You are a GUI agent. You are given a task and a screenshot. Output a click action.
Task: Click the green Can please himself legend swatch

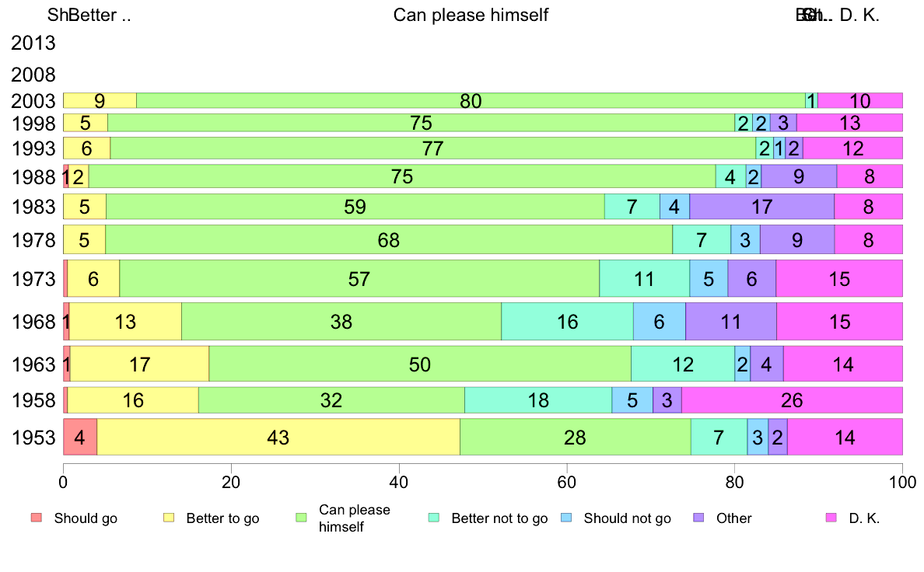[301, 518]
